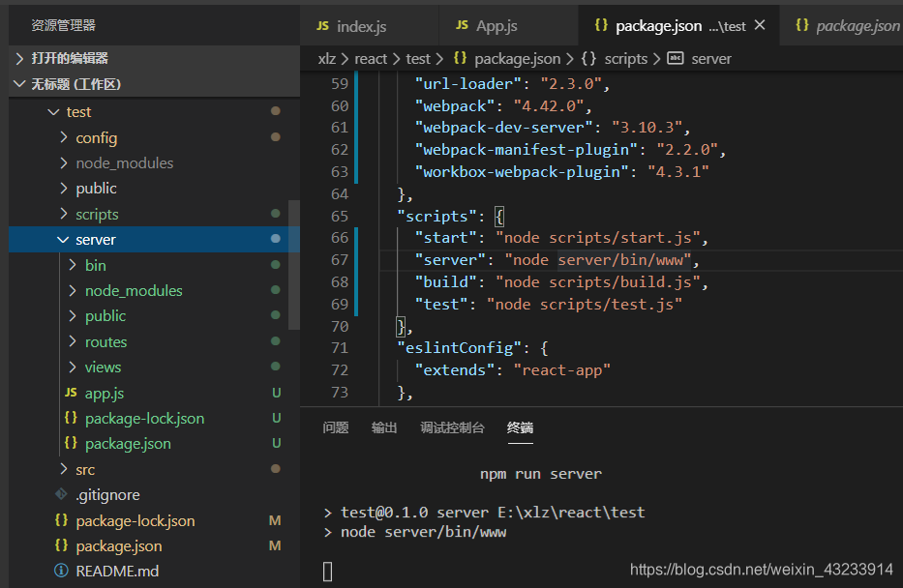The height and width of the screenshot is (588, 903).
Task: Click the explorer vertical scrollbar
Action: click(x=293, y=265)
